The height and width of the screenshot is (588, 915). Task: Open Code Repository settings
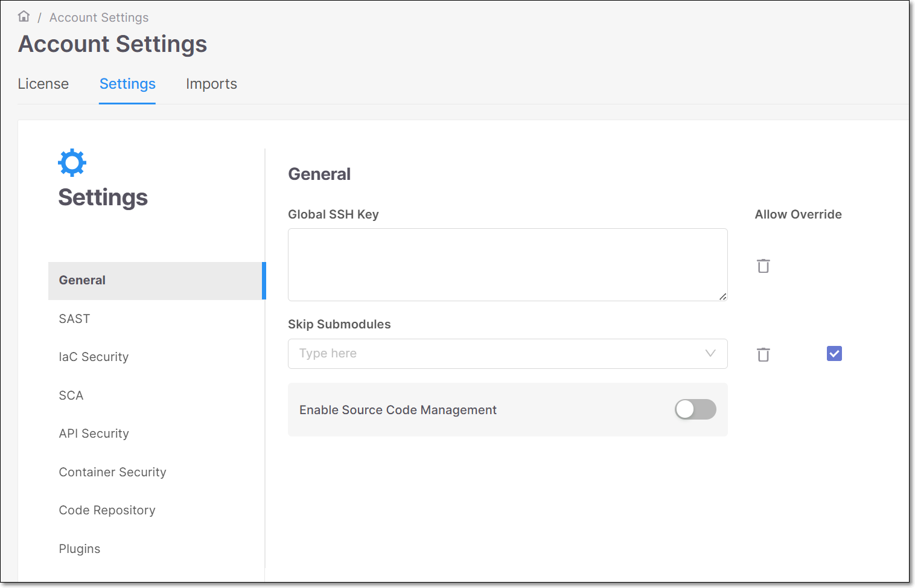point(107,510)
